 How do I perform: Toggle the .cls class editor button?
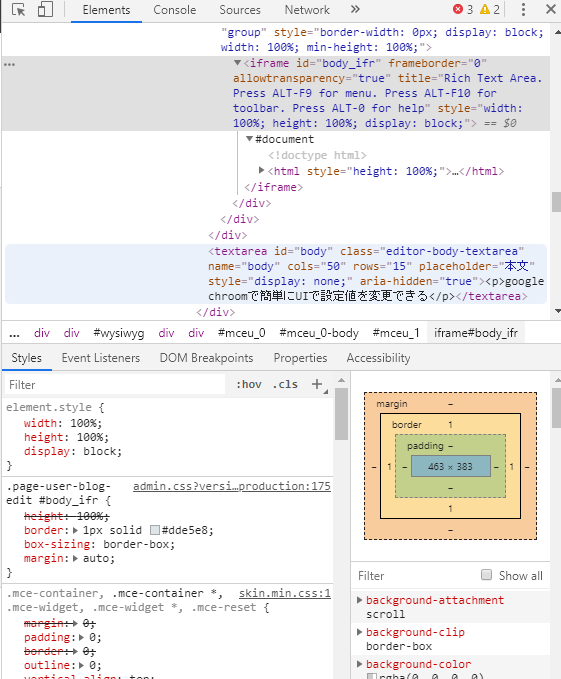[285, 384]
